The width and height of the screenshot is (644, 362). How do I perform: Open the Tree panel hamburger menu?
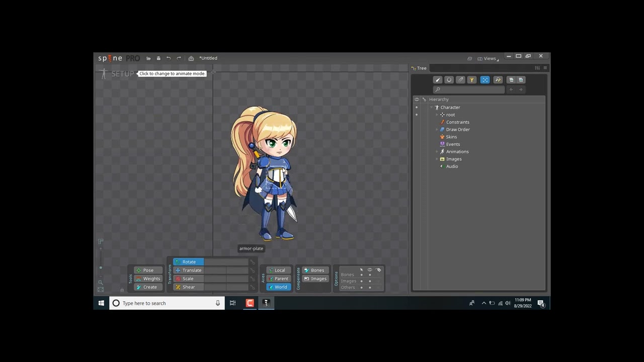545,68
